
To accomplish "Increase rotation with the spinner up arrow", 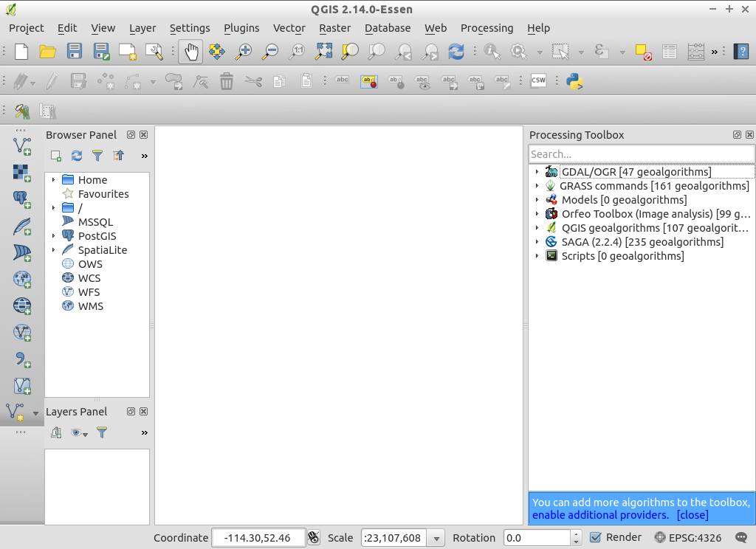I will click(576, 534).
